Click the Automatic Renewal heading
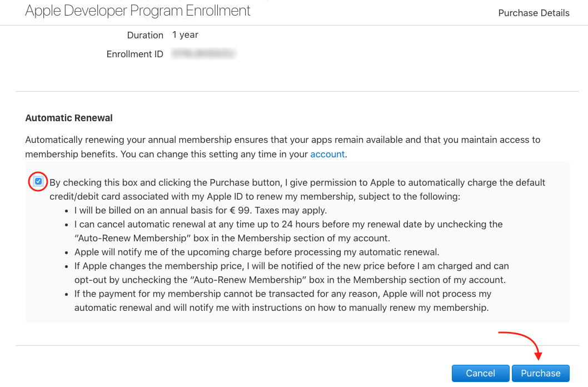 click(69, 118)
